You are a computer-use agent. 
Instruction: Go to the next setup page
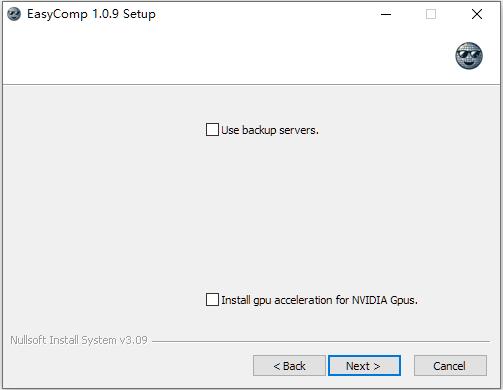pyautogui.click(x=364, y=366)
